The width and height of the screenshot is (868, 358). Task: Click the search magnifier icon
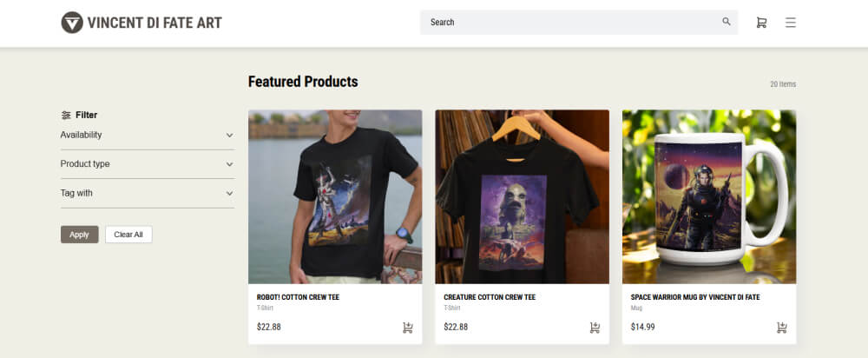click(727, 23)
